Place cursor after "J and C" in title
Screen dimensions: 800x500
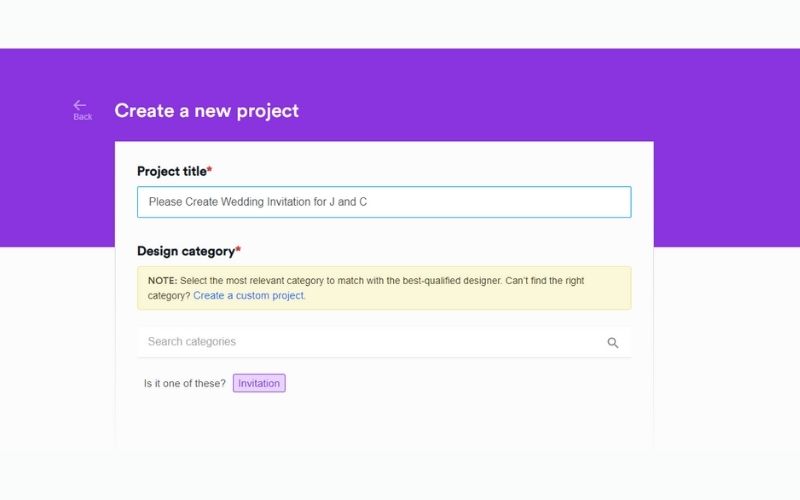point(368,202)
